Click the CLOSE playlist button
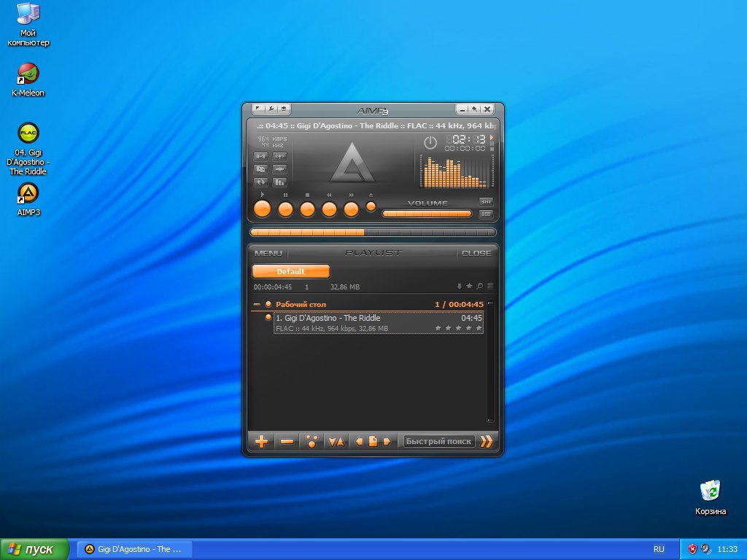Viewport: 747px width, 560px height. tap(476, 253)
